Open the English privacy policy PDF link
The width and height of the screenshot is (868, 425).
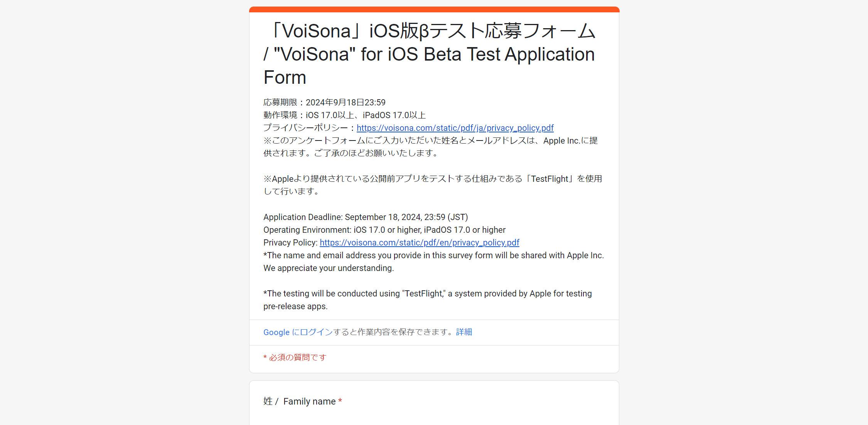coord(420,242)
